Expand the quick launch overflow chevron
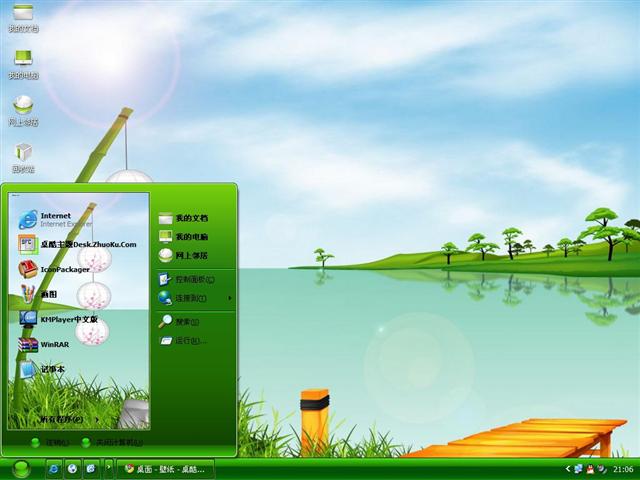 (x=109, y=467)
